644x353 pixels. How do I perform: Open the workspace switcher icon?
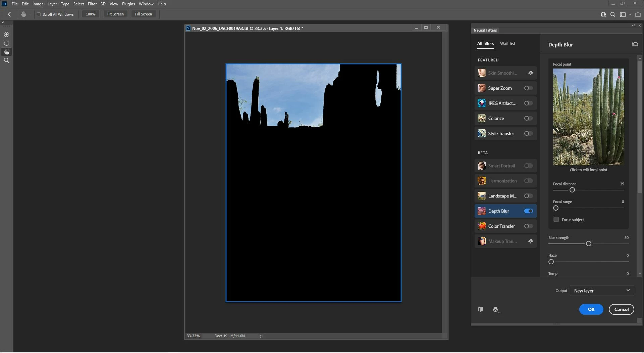623,14
